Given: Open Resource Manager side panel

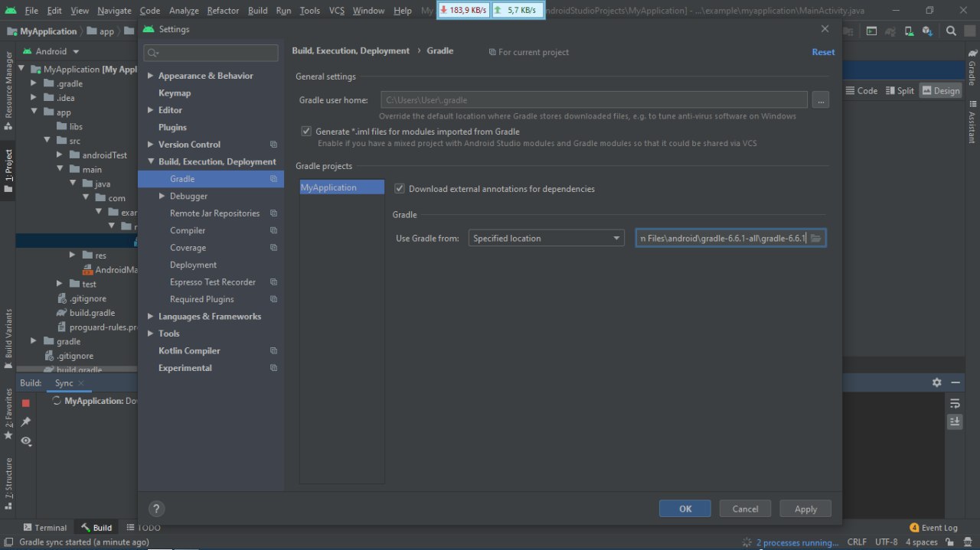Looking at the screenshot, I should [8, 89].
